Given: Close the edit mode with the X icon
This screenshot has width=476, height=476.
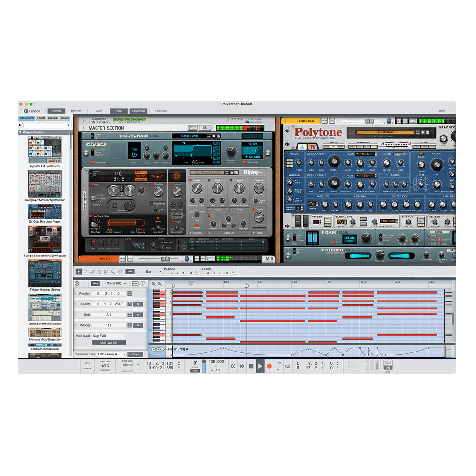Looking at the screenshot, I should tap(77, 284).
